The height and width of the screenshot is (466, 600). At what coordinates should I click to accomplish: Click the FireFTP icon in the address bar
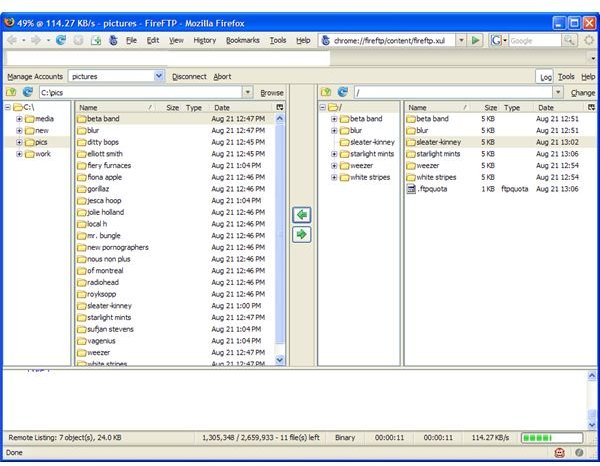click(326, 40)
